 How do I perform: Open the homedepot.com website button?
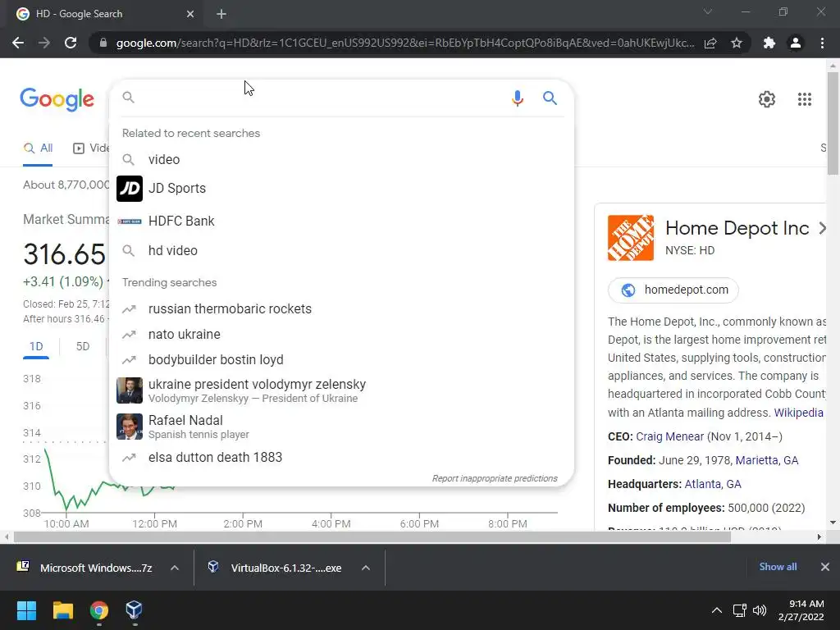[x=673, y=290]
